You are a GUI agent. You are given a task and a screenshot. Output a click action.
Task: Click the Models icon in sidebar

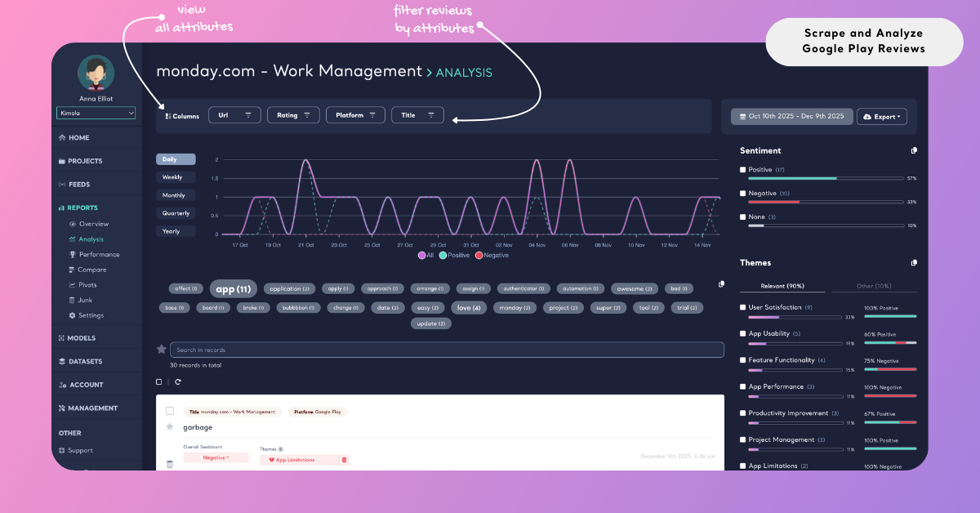(x=62, y=338)
